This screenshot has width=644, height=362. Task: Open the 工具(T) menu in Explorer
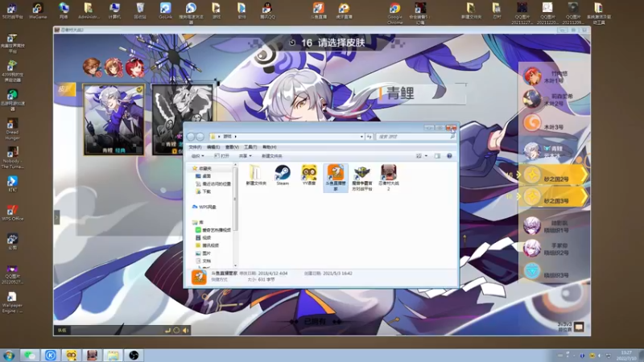tap(250, 147)
